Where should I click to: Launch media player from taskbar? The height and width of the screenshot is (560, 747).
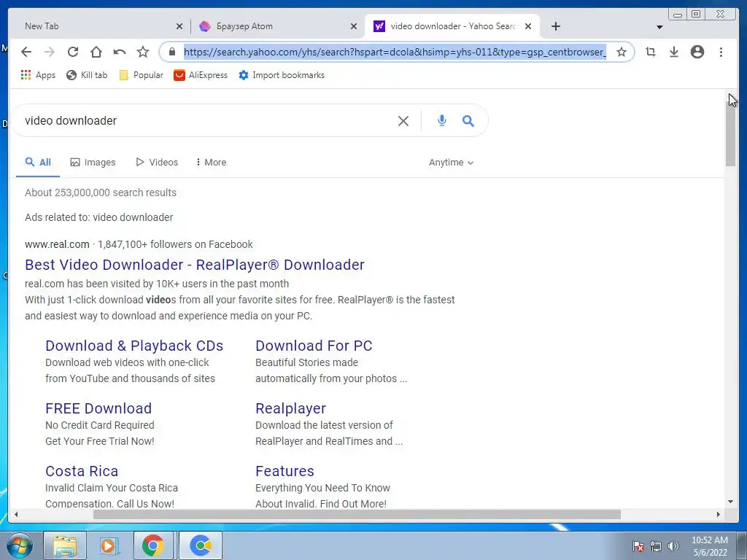[109, 545]
